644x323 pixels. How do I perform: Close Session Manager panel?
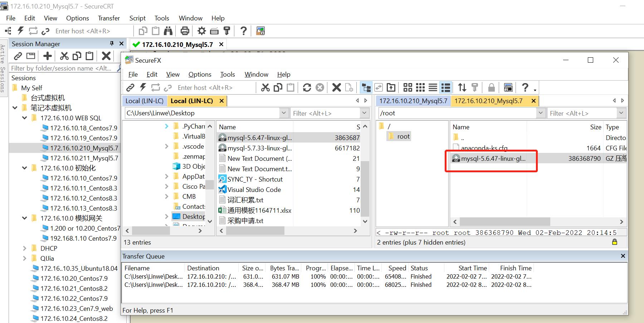coord(121,43)
